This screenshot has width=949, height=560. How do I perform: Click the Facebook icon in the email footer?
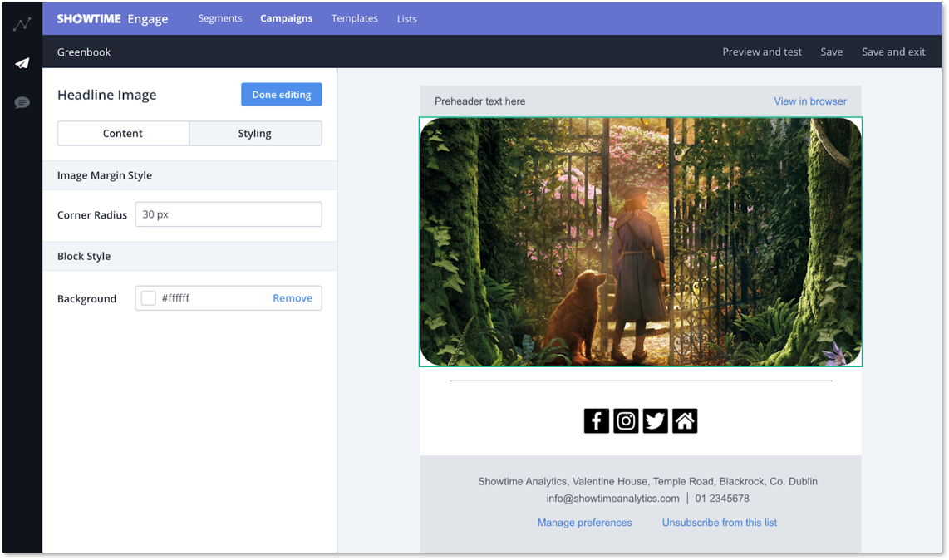596,420
